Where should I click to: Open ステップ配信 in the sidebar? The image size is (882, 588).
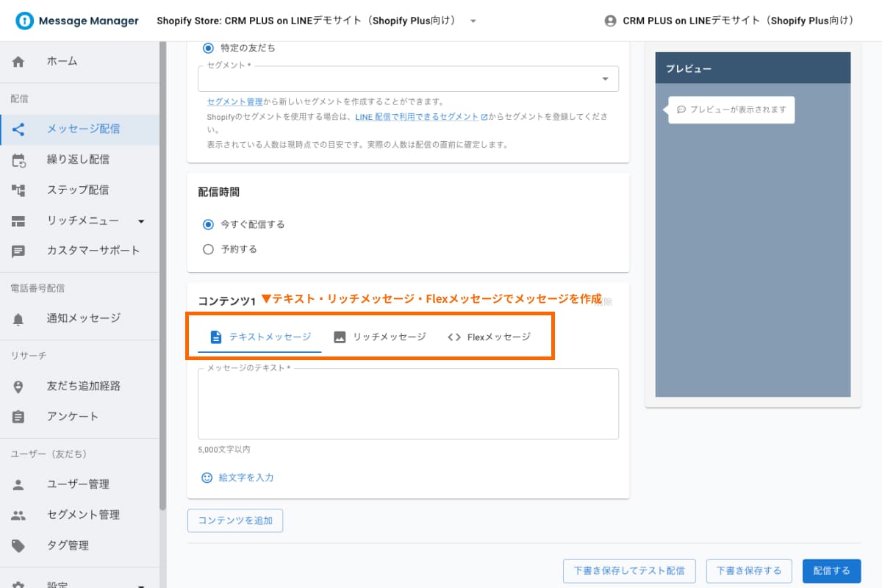79,190
